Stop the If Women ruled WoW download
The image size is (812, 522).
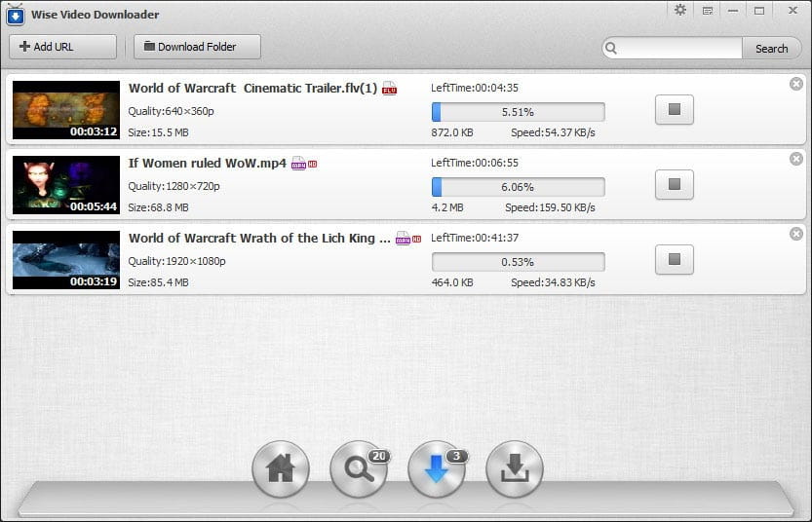tap(674, 185)
